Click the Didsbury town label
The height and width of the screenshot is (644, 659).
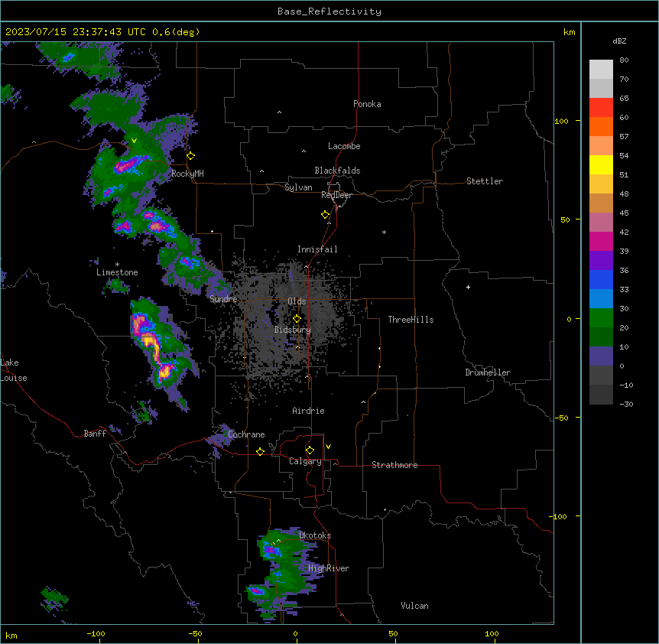(293, 330)
